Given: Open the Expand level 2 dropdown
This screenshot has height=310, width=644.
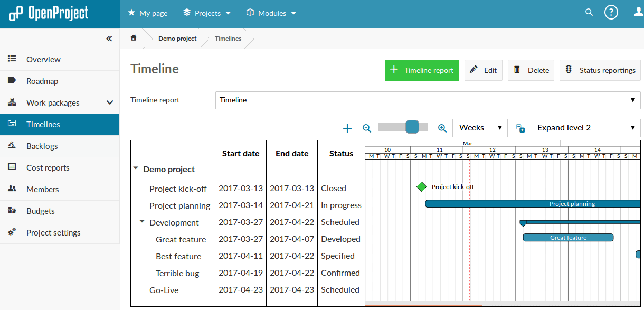Looking at the screenshot, I should (585, 127).
